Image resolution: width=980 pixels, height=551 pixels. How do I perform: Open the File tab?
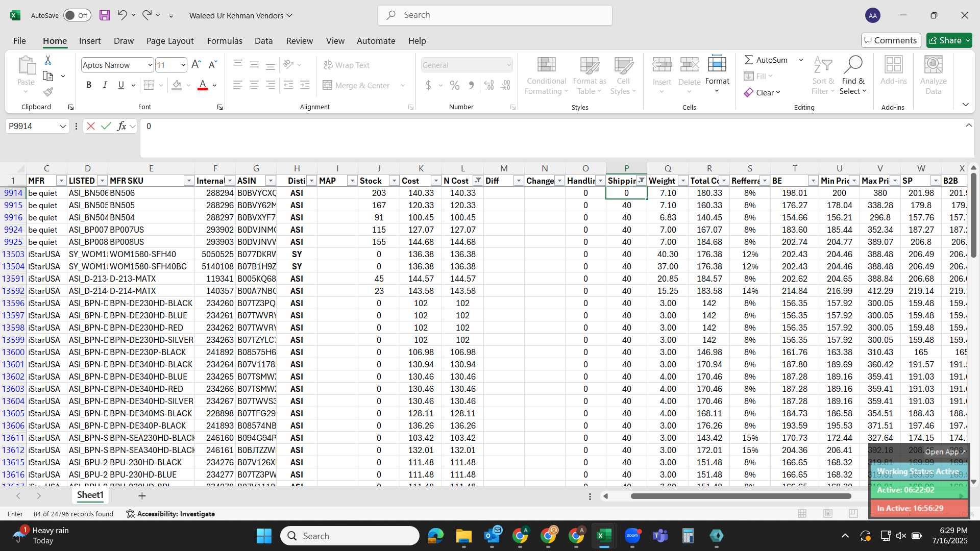(19, 41)
